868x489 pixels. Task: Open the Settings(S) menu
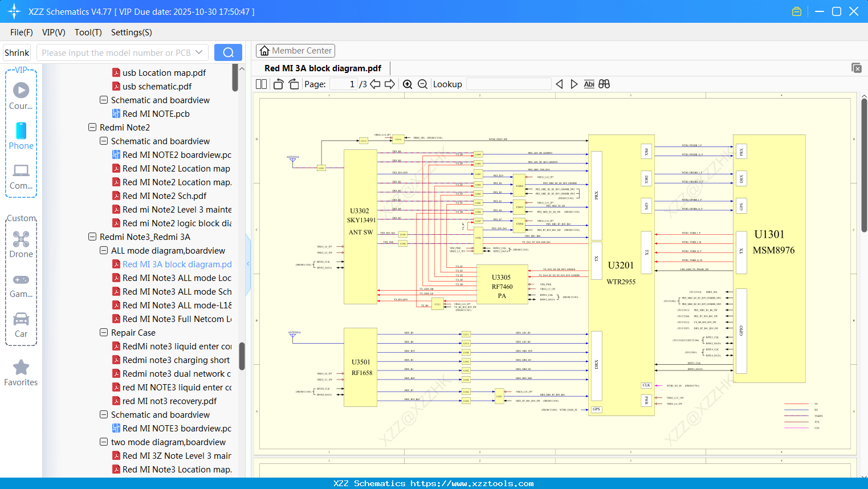tap(131, 32)
